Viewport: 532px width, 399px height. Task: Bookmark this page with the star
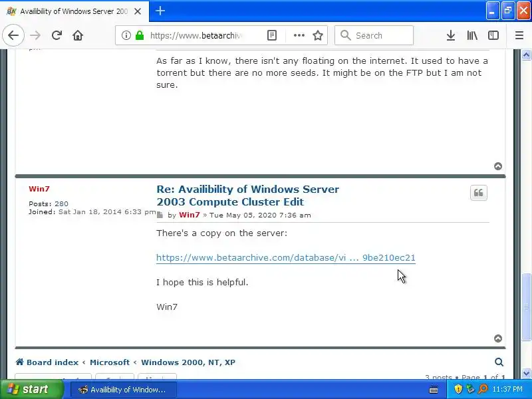[x=318, y=35]
